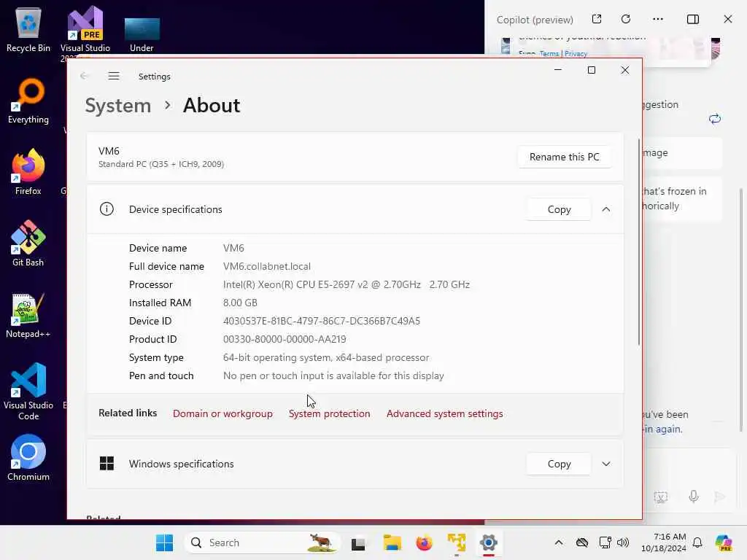Image resolution: width=747 pixels, height=560 pixels.
Task: Select the Device ID value text
Action: [322, 321]
